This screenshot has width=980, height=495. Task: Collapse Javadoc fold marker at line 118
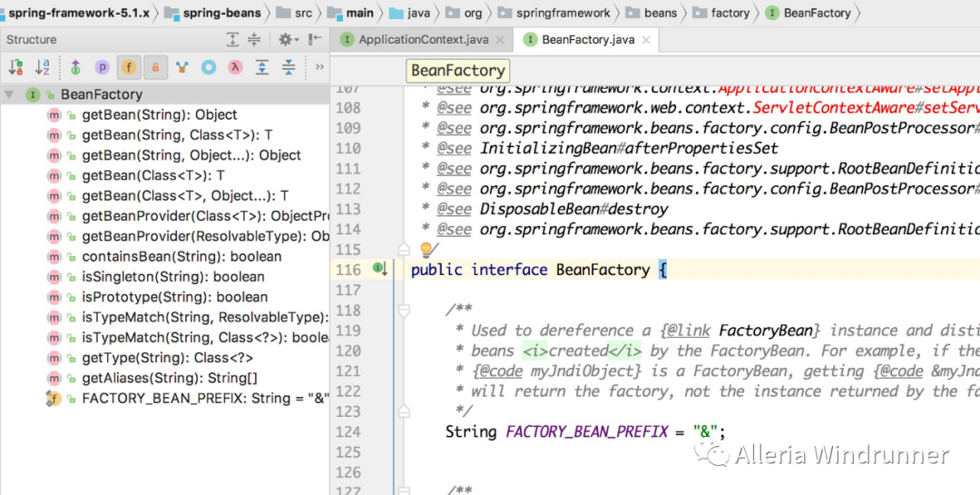pos(404,311)
